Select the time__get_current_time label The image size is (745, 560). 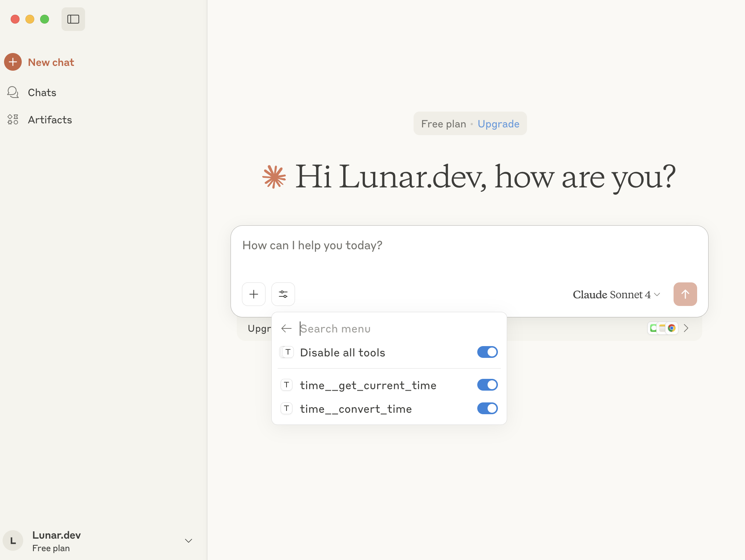point(368,385)
